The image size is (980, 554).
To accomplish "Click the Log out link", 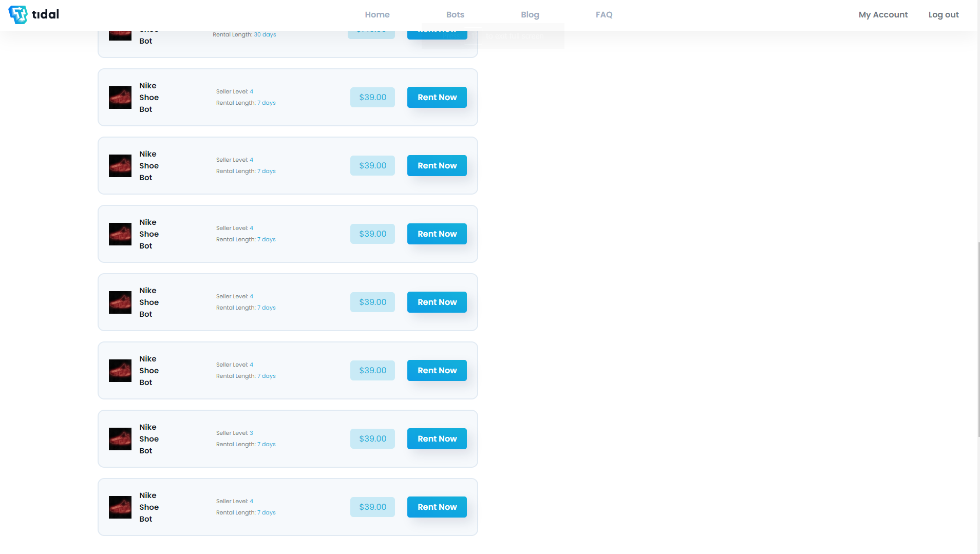I will [x=943, y=14].
